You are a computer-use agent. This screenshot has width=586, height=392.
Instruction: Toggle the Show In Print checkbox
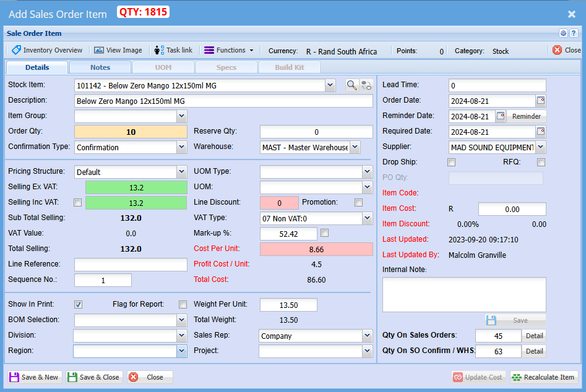79,304
